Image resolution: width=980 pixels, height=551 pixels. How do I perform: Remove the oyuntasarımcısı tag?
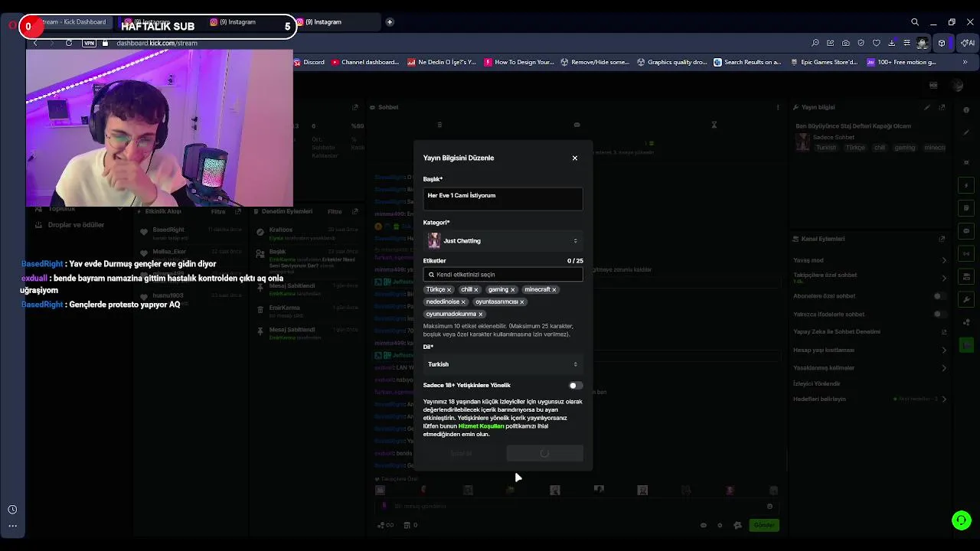pos(522,302)
